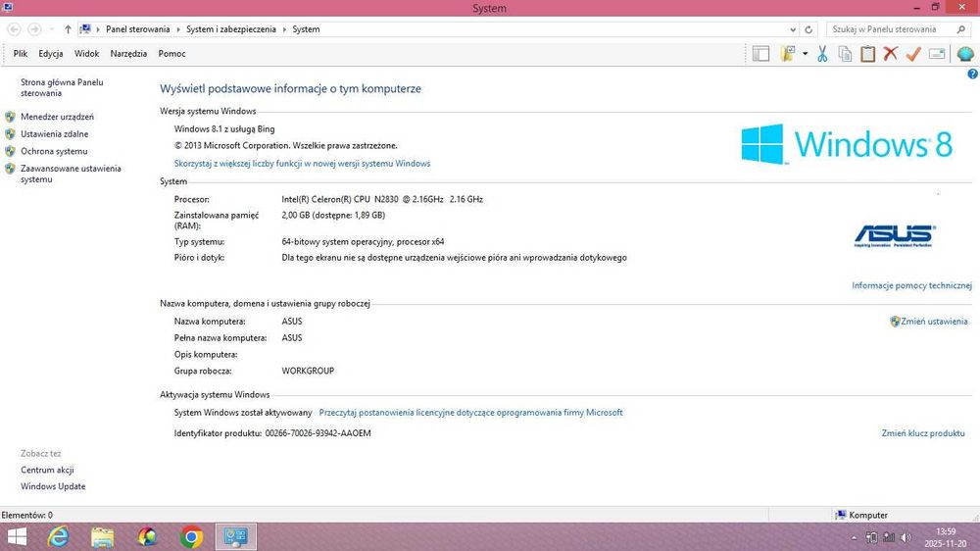Screen dimensions: 980x551
Task: Click Skorzystaj z większej liczby funkcji link
Action: 302,163
